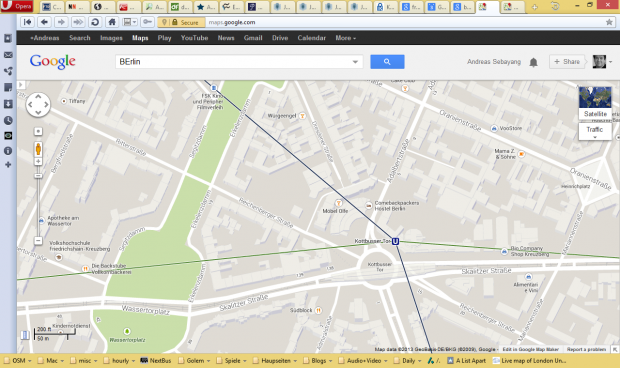Go forward with the Forward arrow button

click(x=61, y=22)
